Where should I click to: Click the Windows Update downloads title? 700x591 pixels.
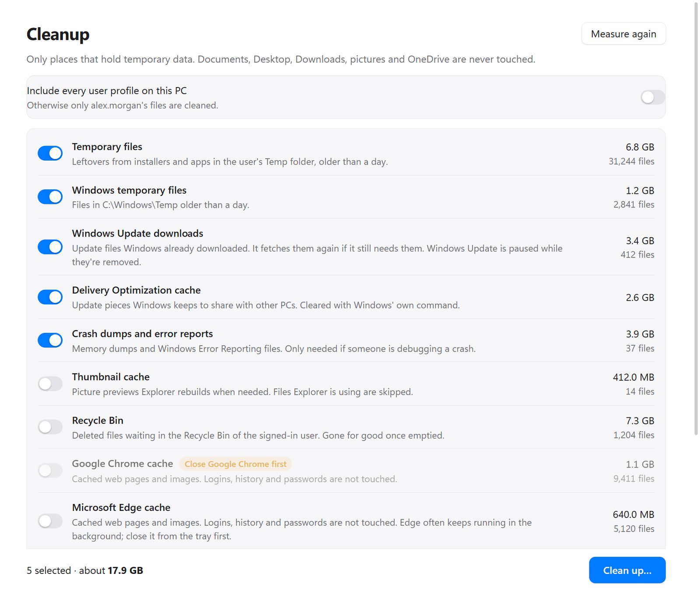tap(137, 233)
